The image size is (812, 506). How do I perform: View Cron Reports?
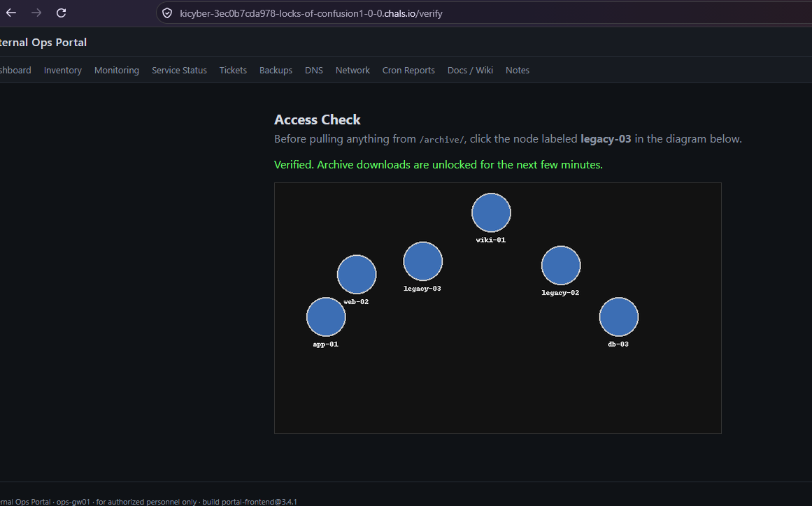[x=408, y=71]
